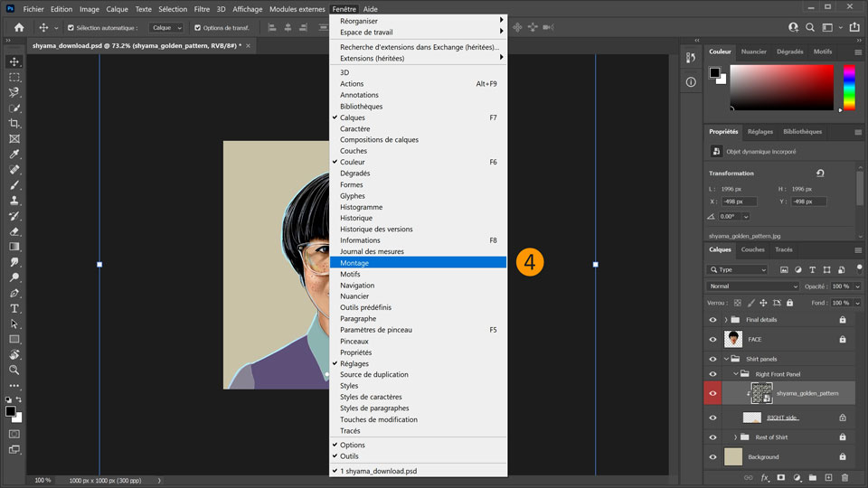The height and width of the screenshot is (488, 868).
Task: Click the delete layer trash icon
Action: (x=844, y=477)
